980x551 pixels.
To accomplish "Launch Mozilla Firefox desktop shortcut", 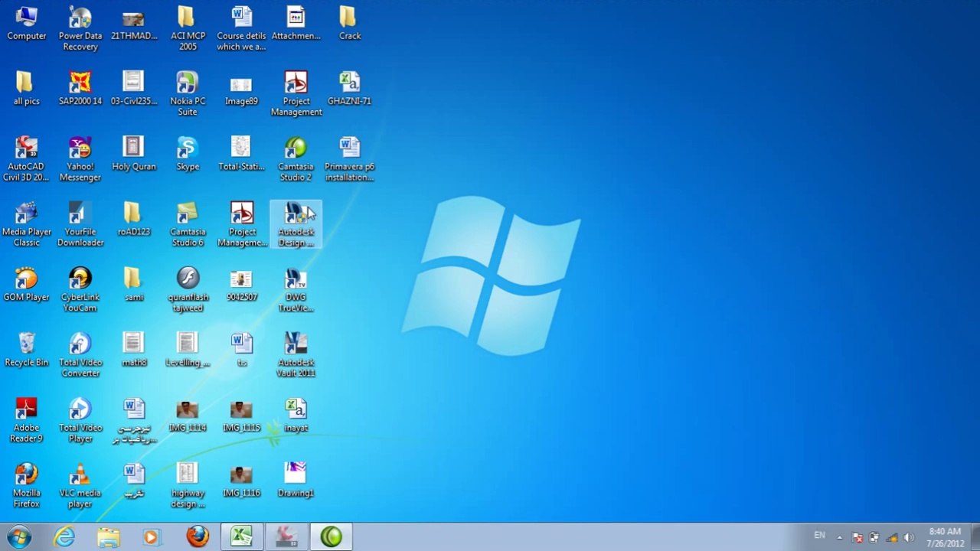I will 26,485.
